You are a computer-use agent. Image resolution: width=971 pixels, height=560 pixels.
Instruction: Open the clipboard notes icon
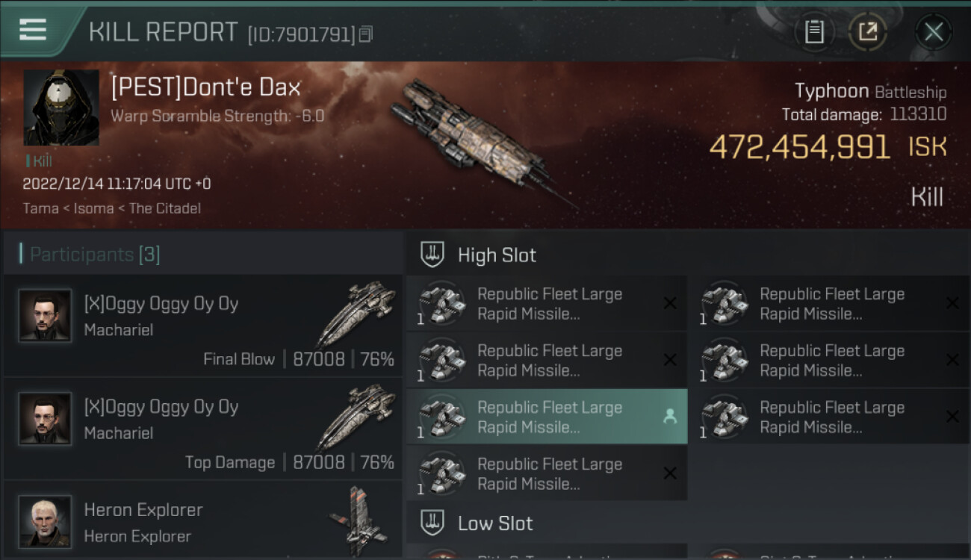[x=814, y=31]
